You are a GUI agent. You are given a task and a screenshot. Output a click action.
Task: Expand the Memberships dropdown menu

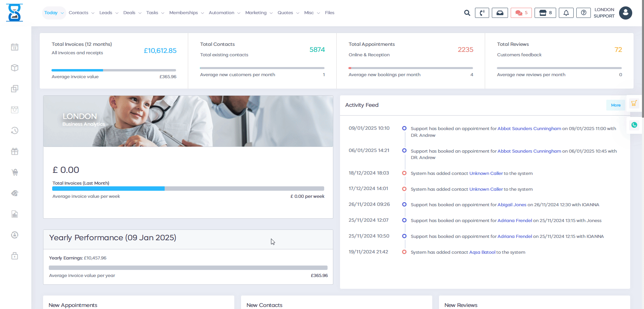(186, 13)
